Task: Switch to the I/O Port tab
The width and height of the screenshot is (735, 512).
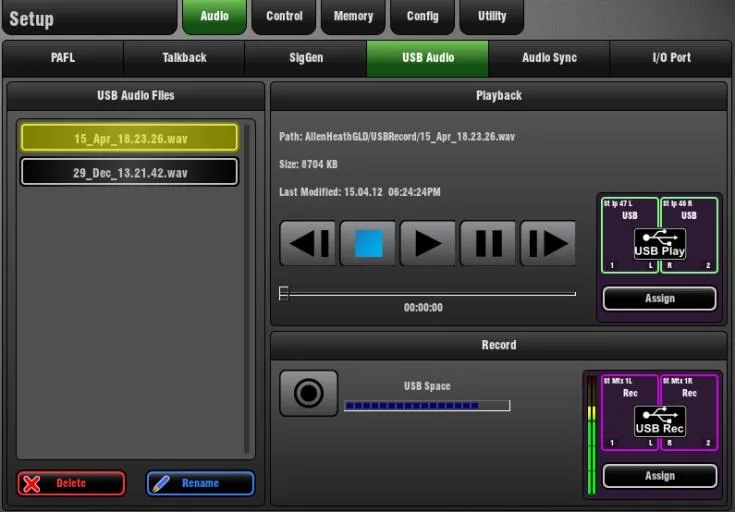Action: pyautogui.click(x=671, y=58)
